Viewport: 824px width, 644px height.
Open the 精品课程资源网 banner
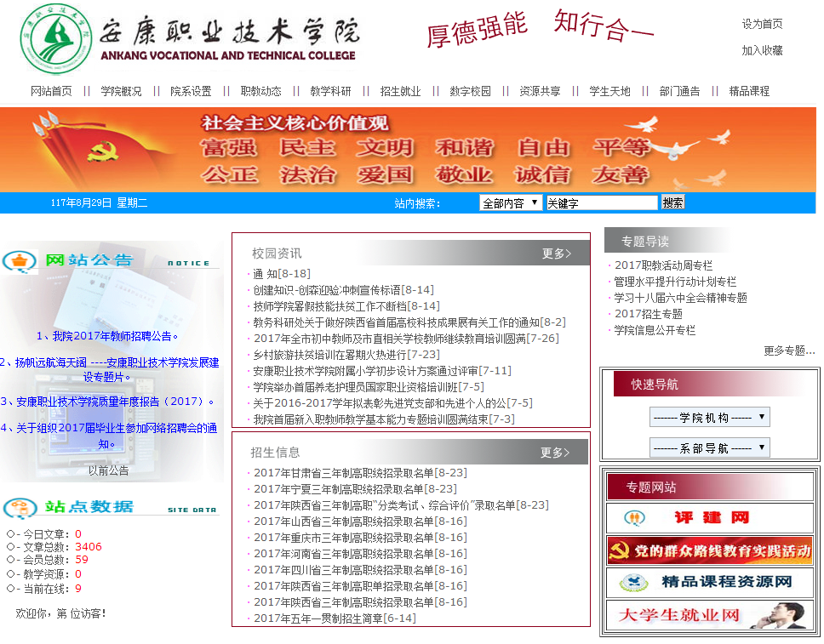709,583
